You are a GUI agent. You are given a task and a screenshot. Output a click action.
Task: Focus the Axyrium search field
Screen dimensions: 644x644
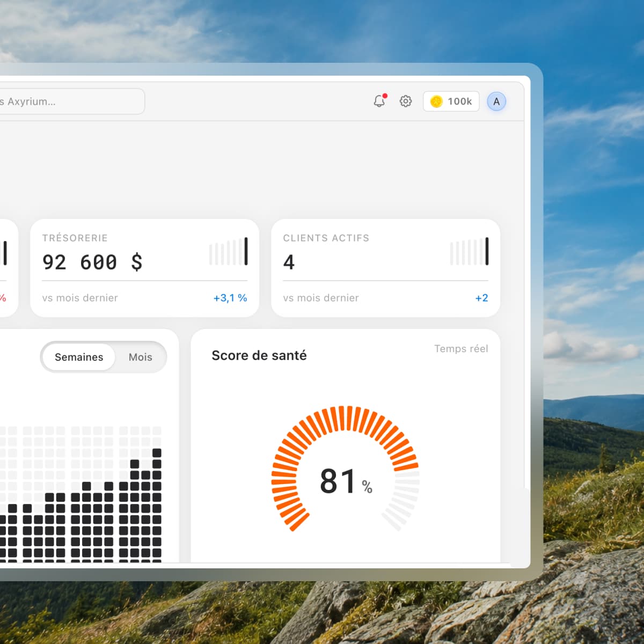pyautogui.click(x=72, y=101)
